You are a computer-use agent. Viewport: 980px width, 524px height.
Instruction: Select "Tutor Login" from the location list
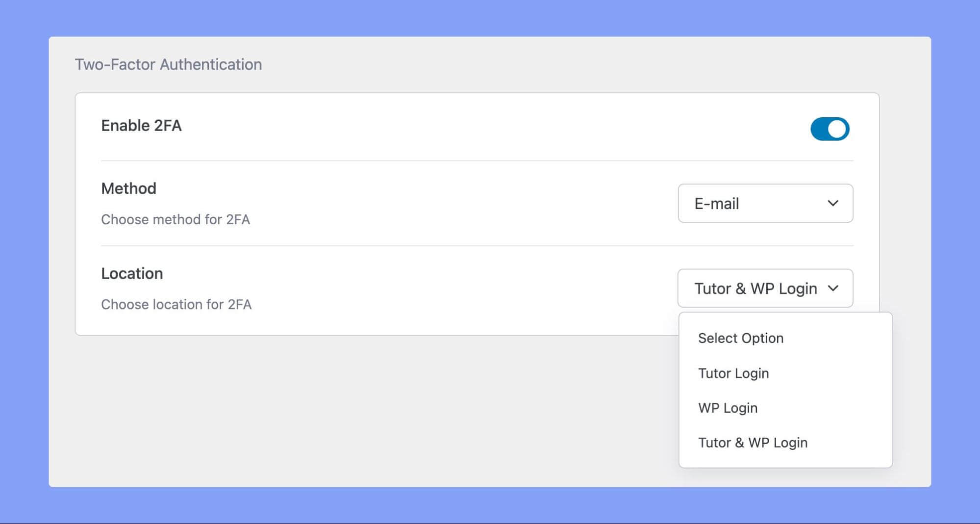733,373
